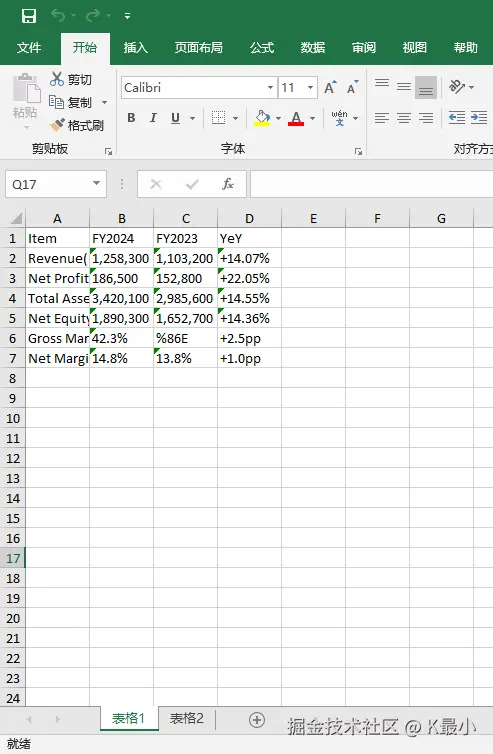
Task: Toggle Underline formatting
Action: coord(176,118)
